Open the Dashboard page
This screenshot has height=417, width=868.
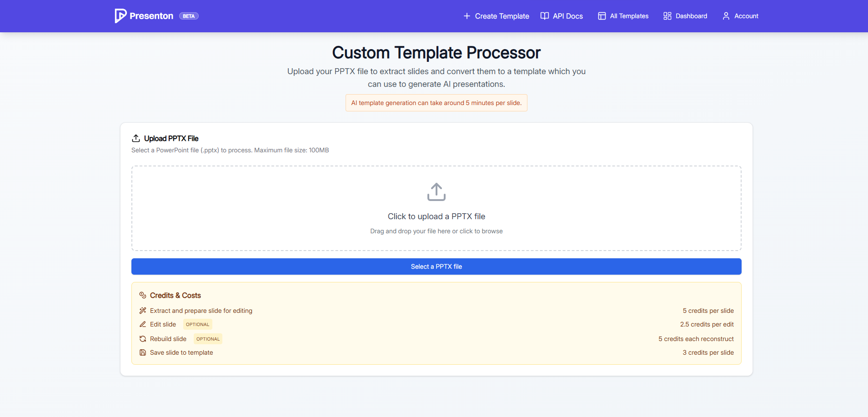point(691,16)
